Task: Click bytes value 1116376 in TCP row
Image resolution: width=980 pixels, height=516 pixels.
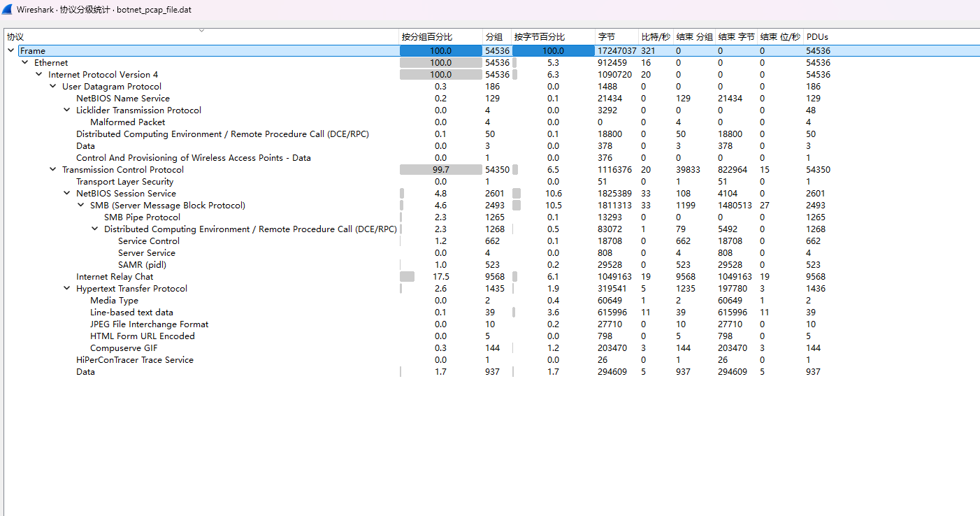Action: coord(614,170)
